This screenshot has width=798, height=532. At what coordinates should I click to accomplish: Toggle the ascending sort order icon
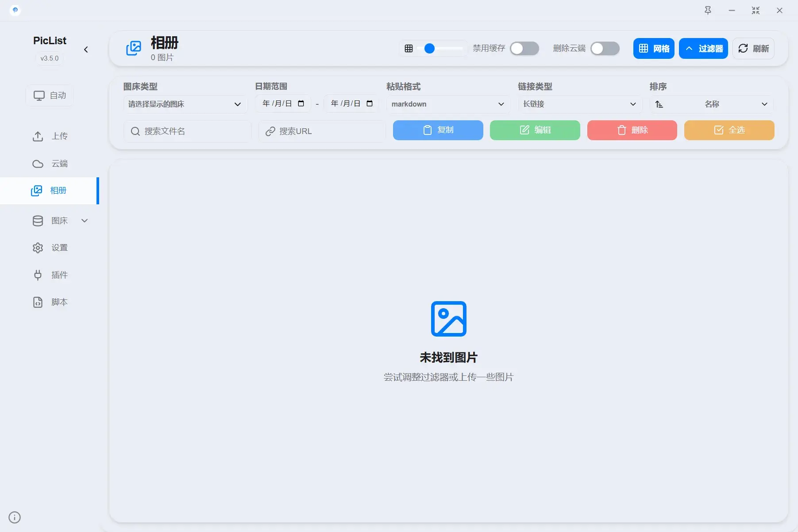pos(659,104)
